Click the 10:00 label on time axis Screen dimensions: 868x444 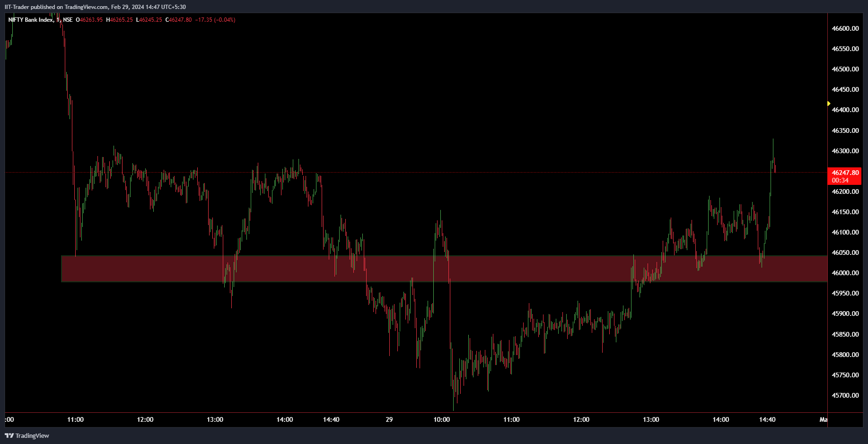442,419
